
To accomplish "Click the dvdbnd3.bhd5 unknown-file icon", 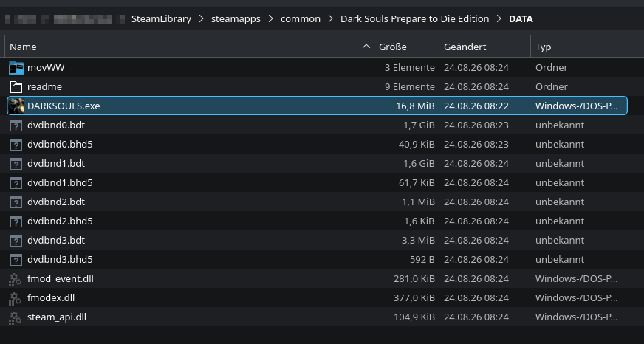I will click(x=16, y=259).
